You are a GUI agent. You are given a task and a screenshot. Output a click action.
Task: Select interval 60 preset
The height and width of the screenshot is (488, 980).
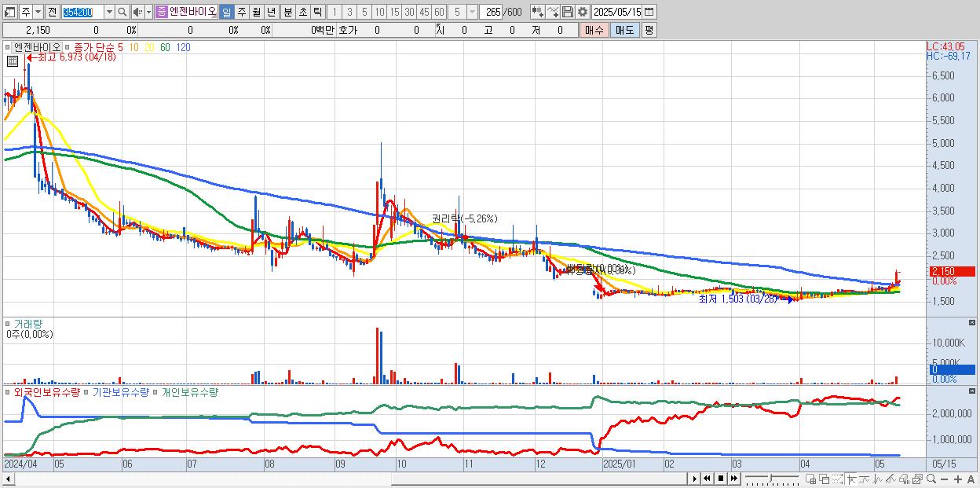pos(440,12)
